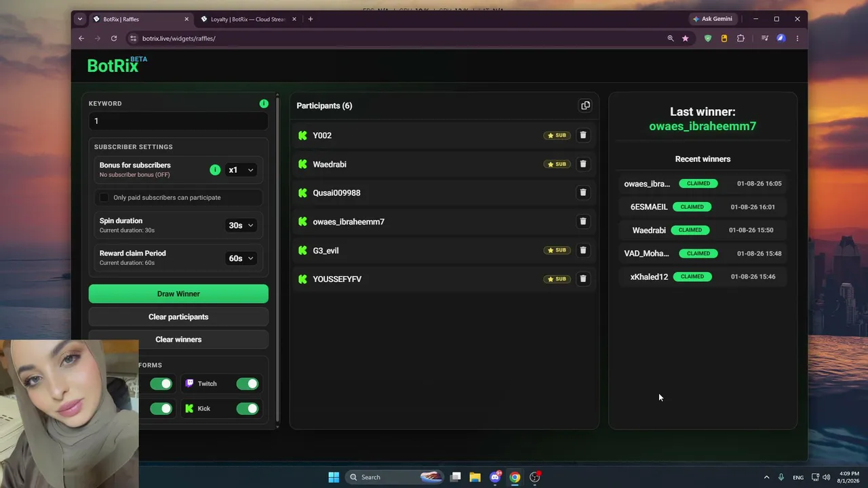The width and height of the screenshot is (868, 488).
Task: Open the Chrome tab search dropdown arrow
Action: [80, 19]
